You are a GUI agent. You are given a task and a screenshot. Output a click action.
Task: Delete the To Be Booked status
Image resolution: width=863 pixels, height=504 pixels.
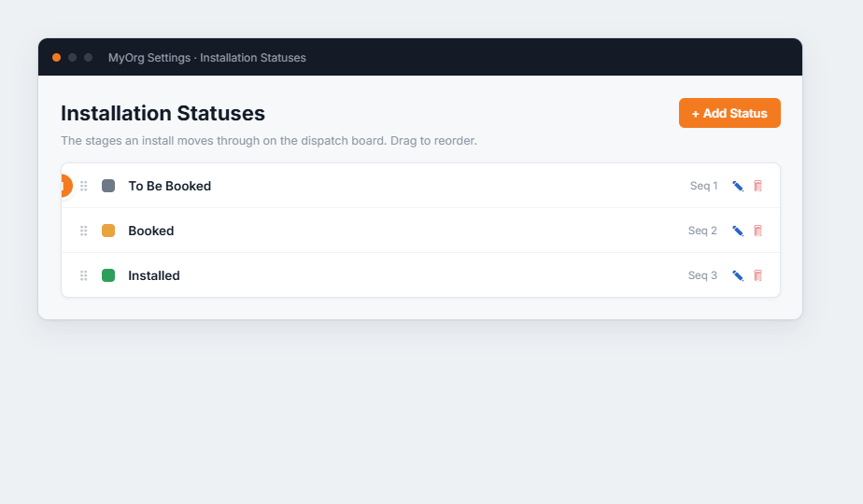pyautogui.click(x=757, y=186)
